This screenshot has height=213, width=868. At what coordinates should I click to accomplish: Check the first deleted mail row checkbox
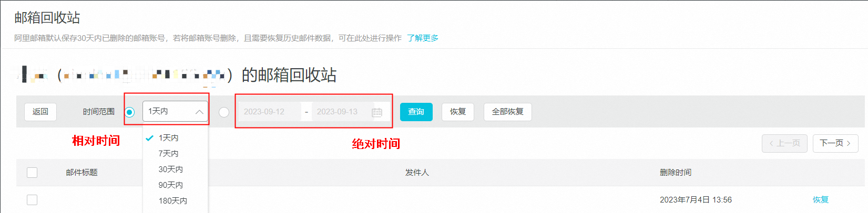pos(32,200)
